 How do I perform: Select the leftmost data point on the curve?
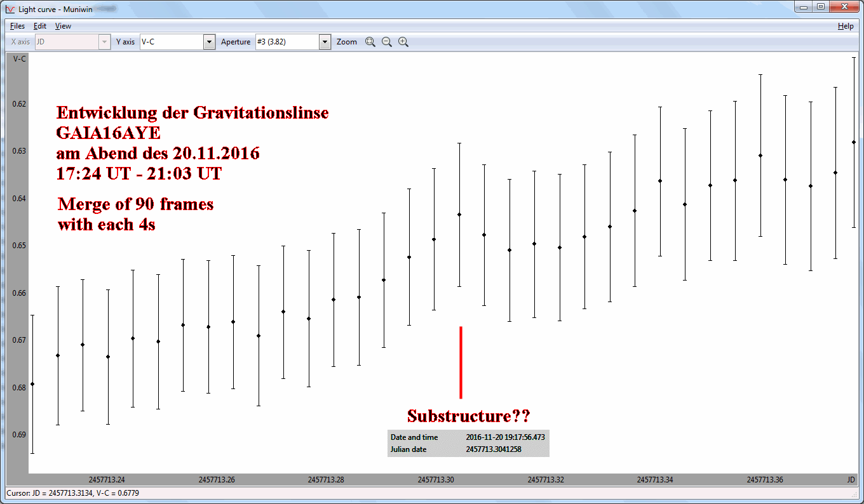(x=32, y=384)
